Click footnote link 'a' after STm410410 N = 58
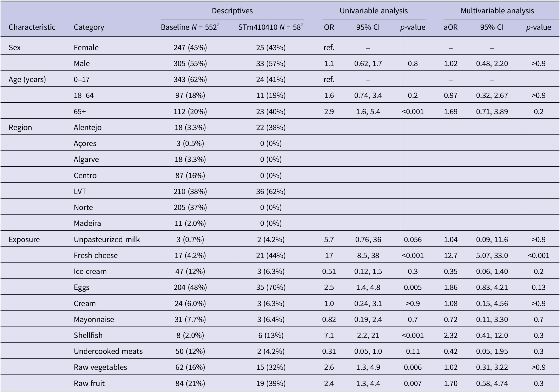 (x=302, y=25)
